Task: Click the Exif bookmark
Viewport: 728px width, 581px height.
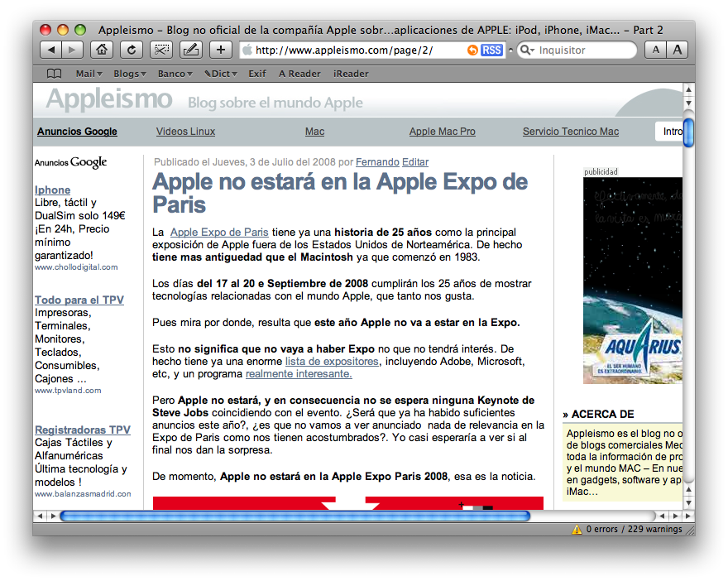Action: tap(257, 74)
